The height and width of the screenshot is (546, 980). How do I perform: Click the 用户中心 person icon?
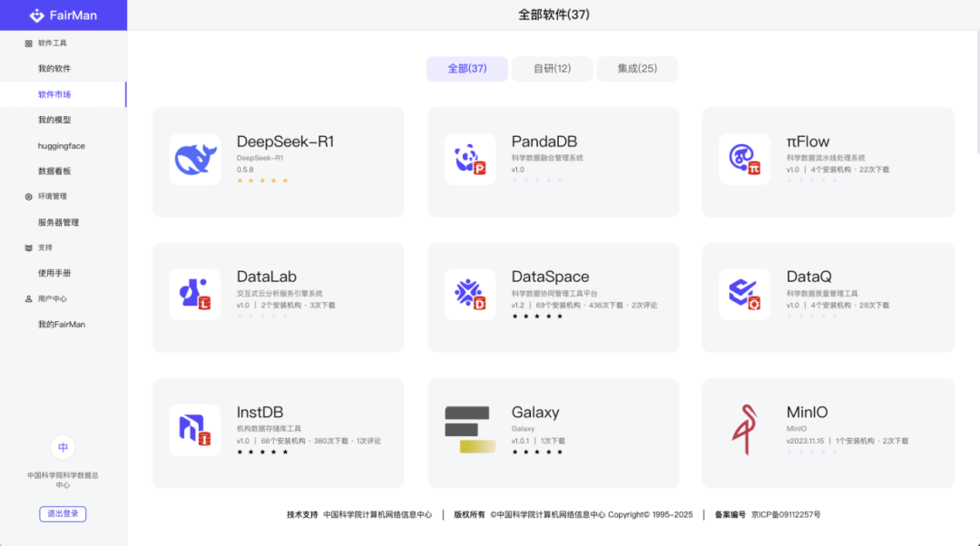[x=28, y=299]
